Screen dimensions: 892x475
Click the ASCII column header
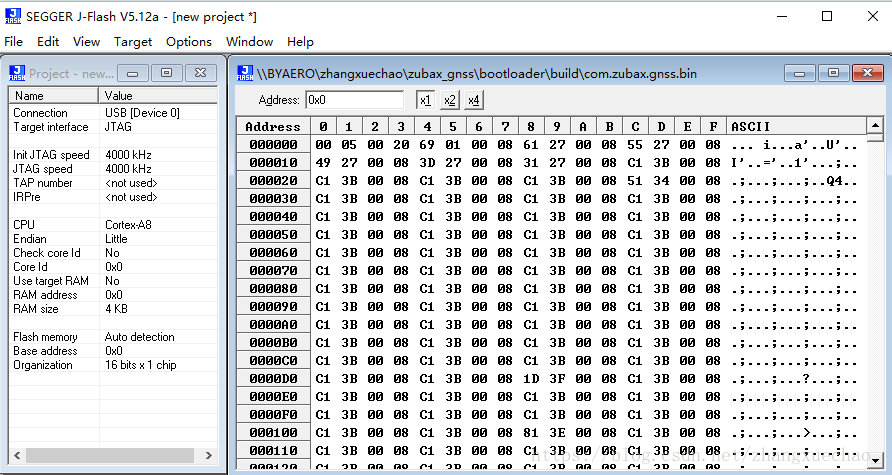(796, 126)
